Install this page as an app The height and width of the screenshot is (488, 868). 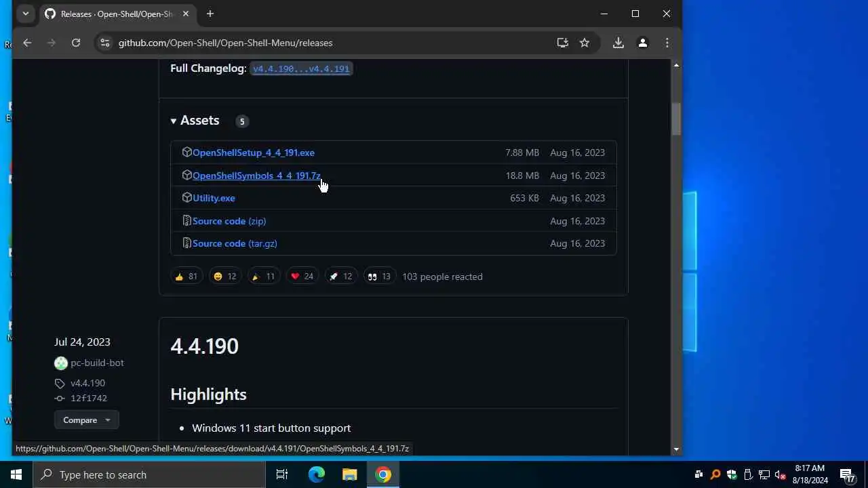click(x=562, y=43)
